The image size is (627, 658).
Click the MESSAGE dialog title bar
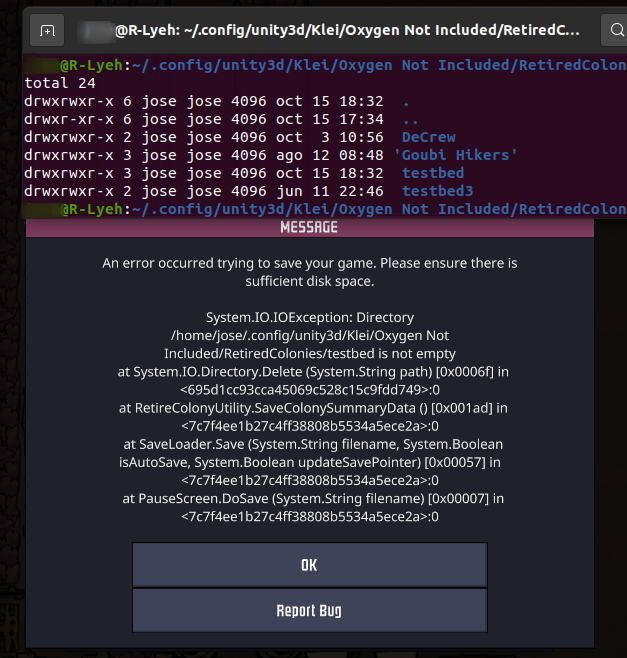click(x=310, y=227)
